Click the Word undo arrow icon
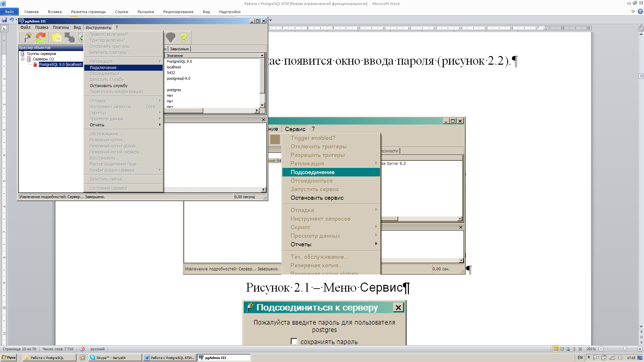Screen dimensions: 644x362 pos(11,20)
